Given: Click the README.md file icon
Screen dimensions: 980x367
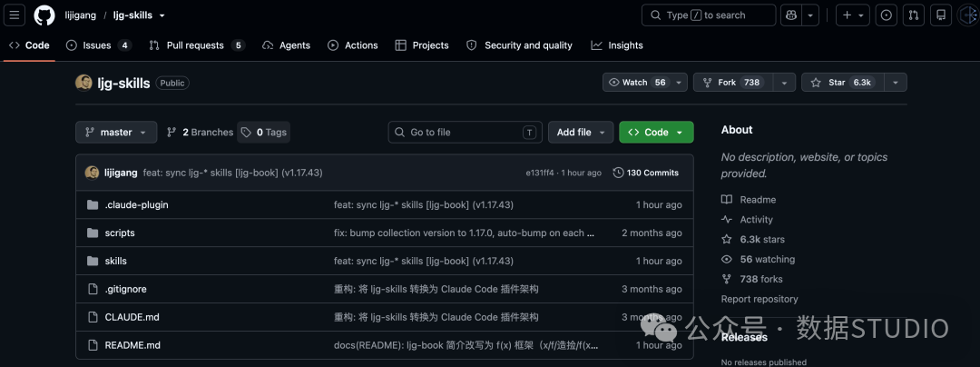Looking at the screenshot, I should point(93,345).
